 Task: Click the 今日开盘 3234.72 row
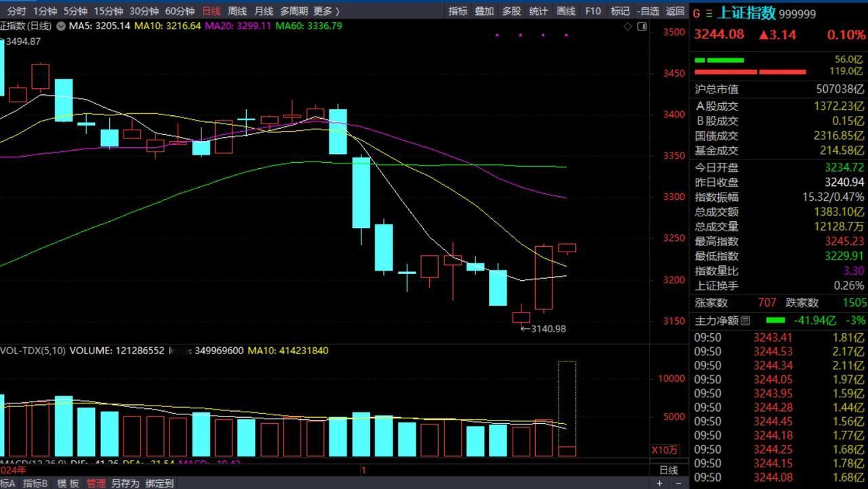(779, 168)
